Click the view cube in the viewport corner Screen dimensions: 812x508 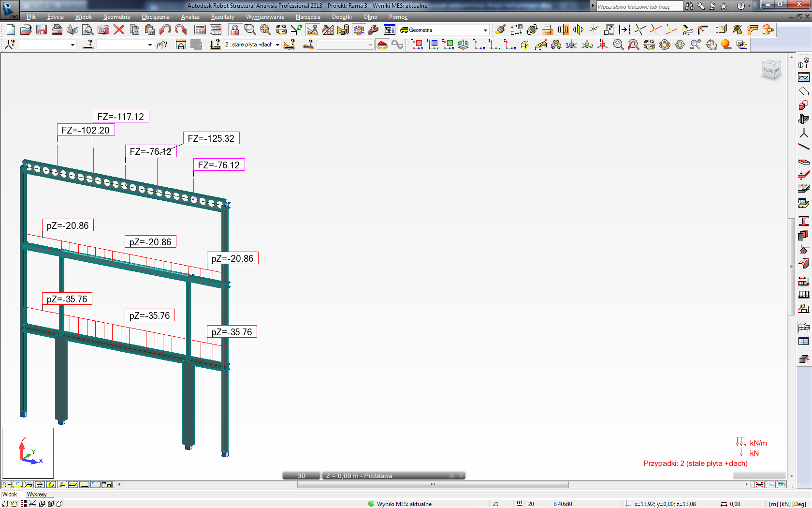(x=771, y=70)
